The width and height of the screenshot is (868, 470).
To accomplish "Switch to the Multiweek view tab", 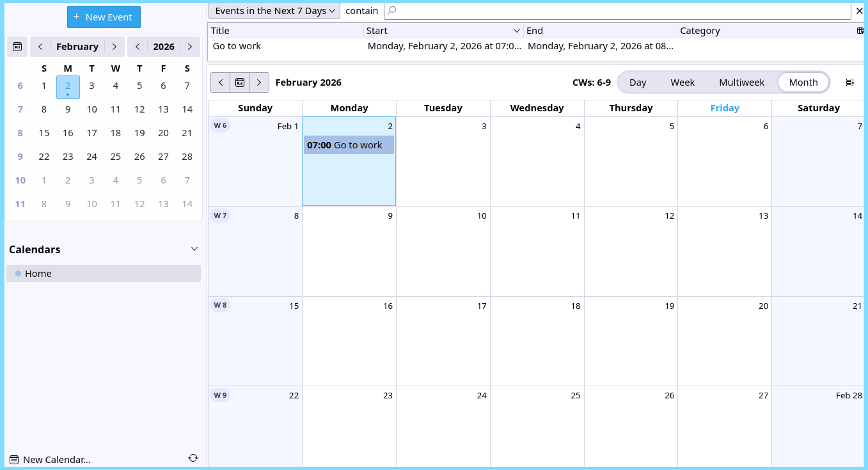I will [x=741, y=82].
